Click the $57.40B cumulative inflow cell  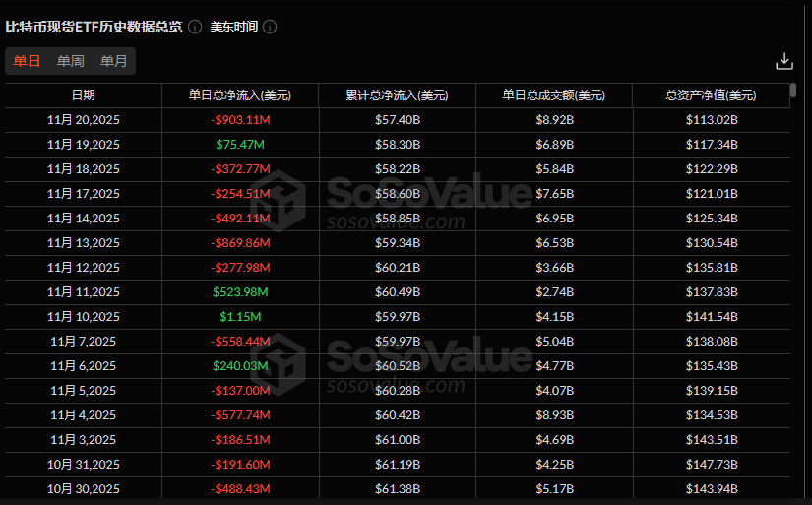coord(398,120)
